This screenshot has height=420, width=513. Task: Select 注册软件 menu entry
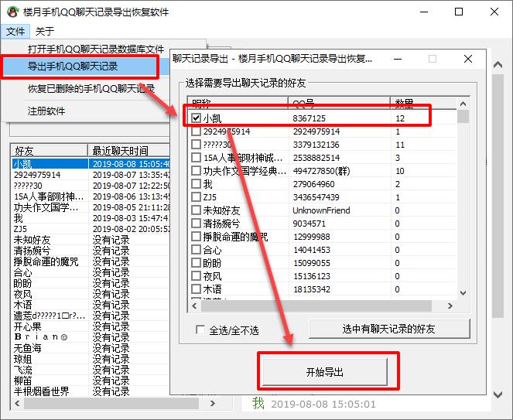click(x=46, y=111)
